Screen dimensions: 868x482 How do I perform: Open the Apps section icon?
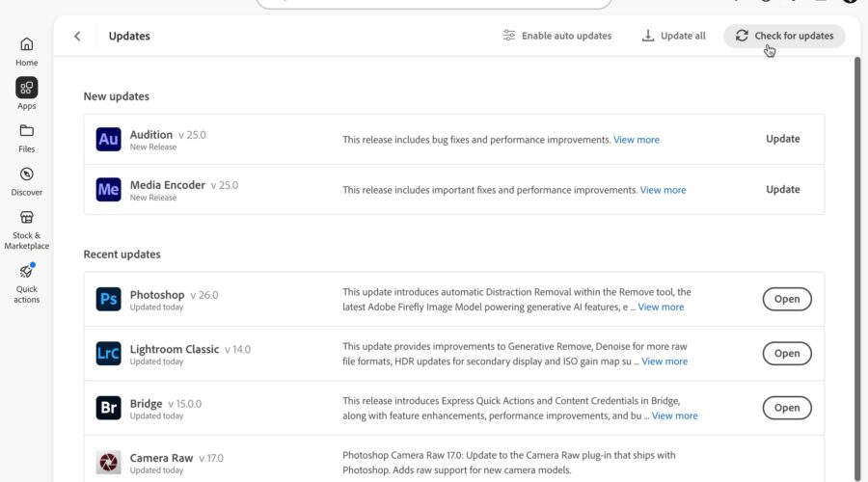click(27, 88)
